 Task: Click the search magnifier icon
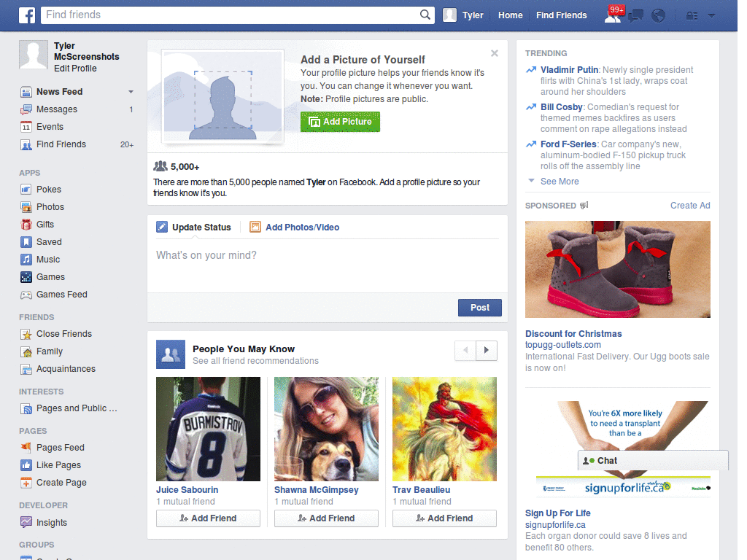point(425,15)
